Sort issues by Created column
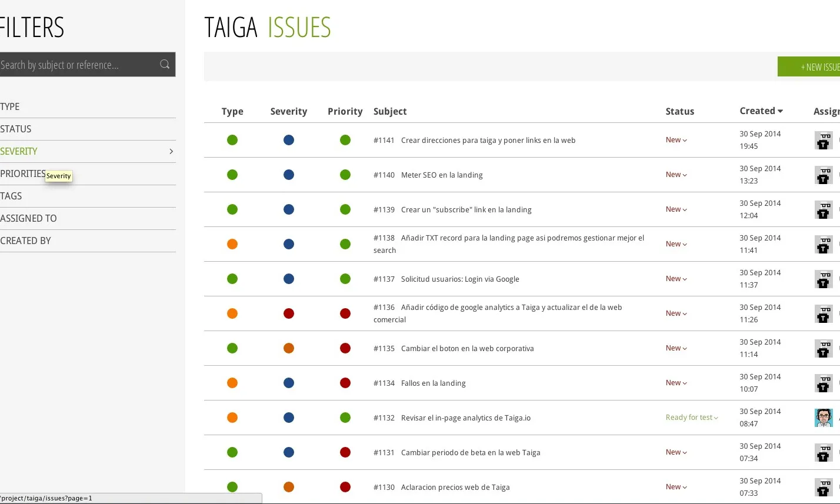Viewport: 840px width, 504px height. click(x=761, y=111)
